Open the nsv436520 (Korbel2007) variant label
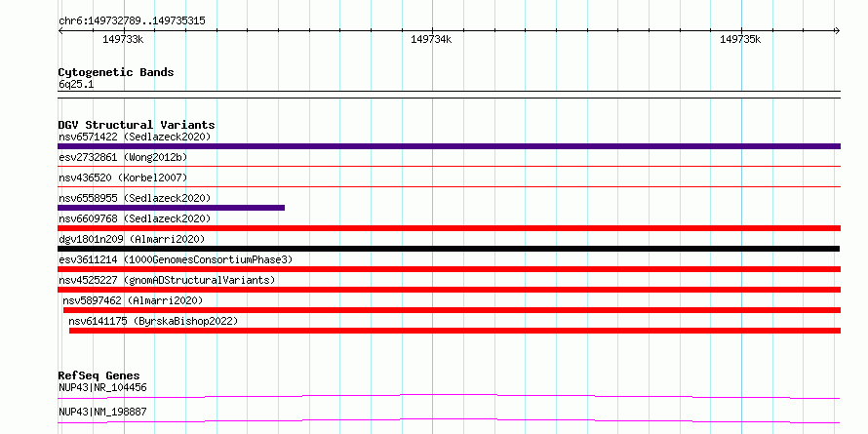Image resolution: width=868 pixels, height=434 pixels. (123, 178)
